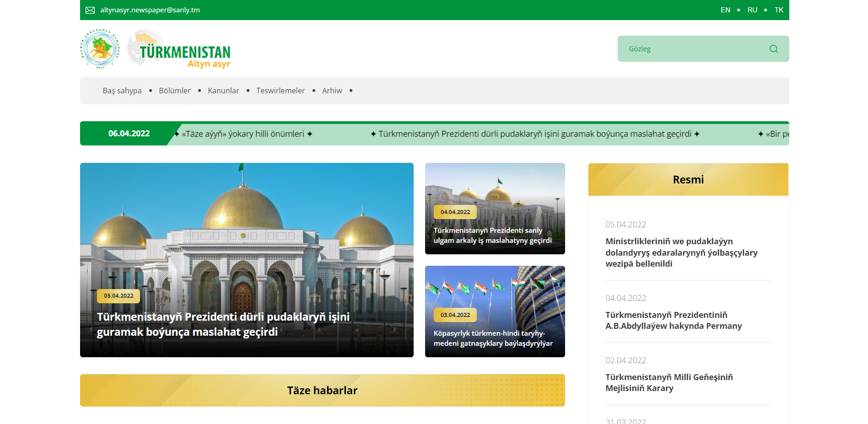
Task: Open A.B.Abdyllaýew hakynda Permany article
Action: click(674, 321)
